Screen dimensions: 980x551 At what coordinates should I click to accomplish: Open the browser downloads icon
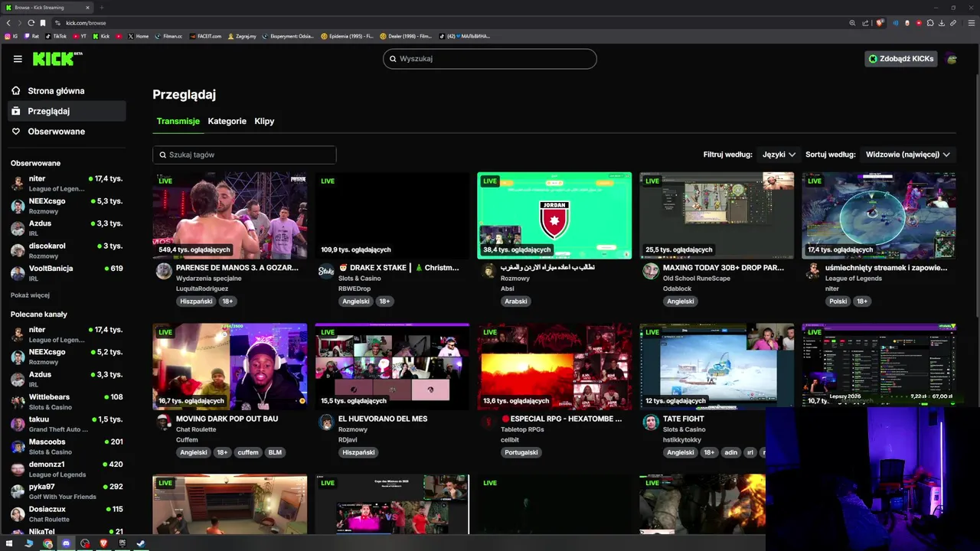point(942,23)
